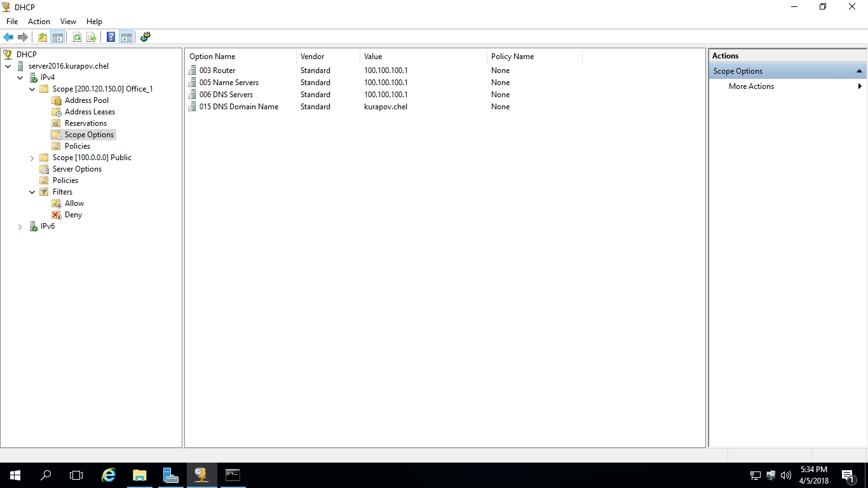Collapse the Filters tree node
Viewport: 868px width, 488px height.
(32, 192)
